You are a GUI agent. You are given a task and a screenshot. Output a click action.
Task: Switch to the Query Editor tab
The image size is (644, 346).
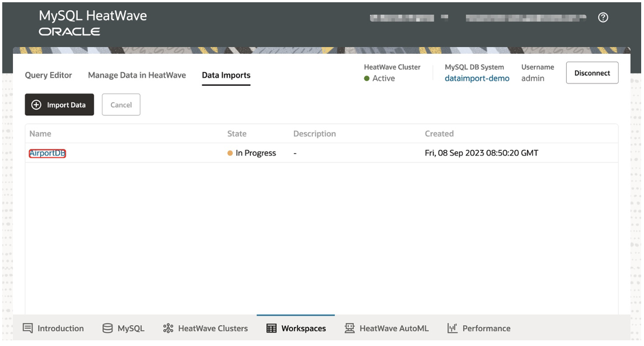coord(48,75)
